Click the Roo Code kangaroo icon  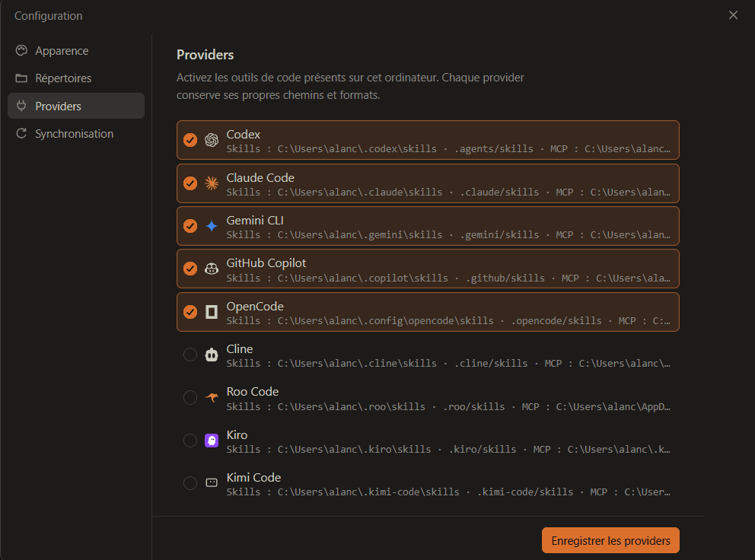click(212, 398)
